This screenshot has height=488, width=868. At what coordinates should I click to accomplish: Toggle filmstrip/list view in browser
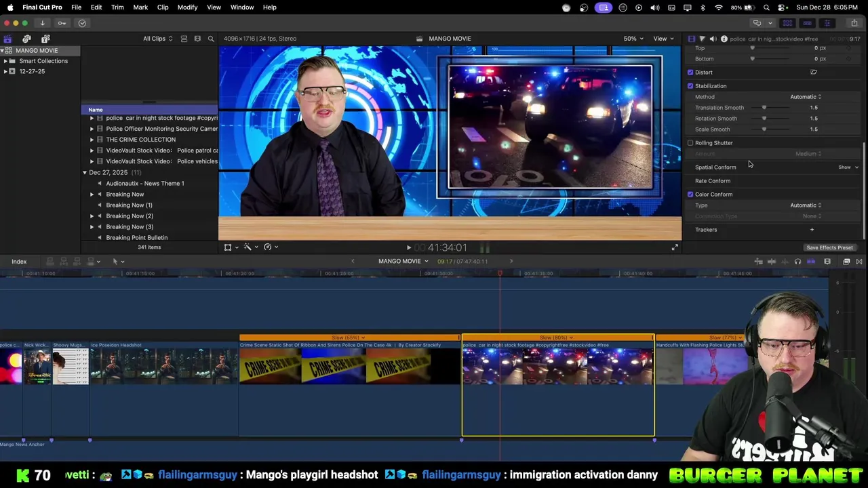click(197, 39)
